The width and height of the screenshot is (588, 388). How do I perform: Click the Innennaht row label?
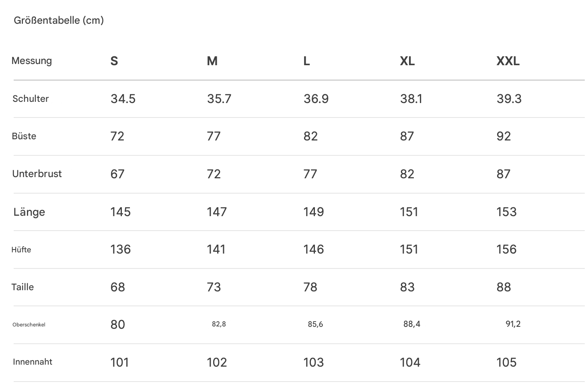click(33, 362)
